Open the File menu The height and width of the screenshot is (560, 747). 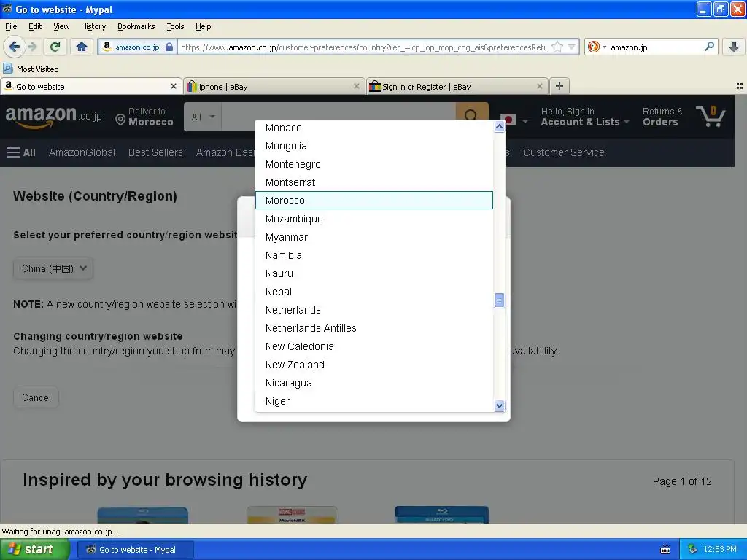[x=11, y=26]
